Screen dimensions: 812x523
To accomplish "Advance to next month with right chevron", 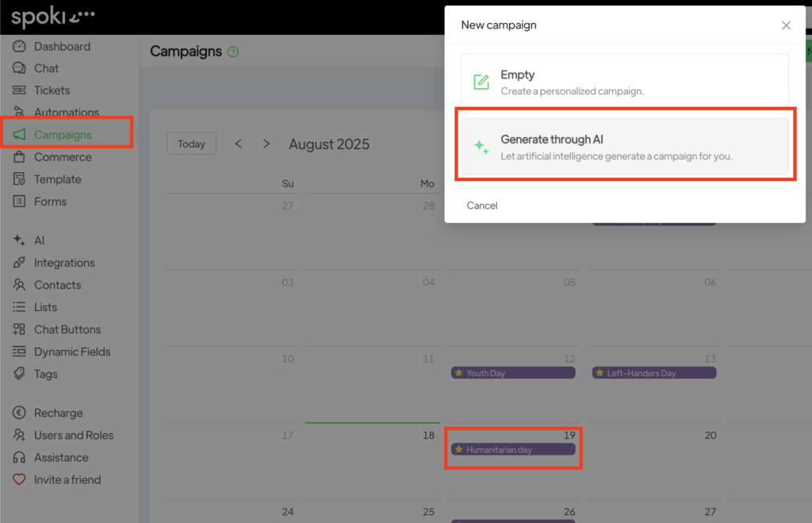I will (x=266, y=144).
